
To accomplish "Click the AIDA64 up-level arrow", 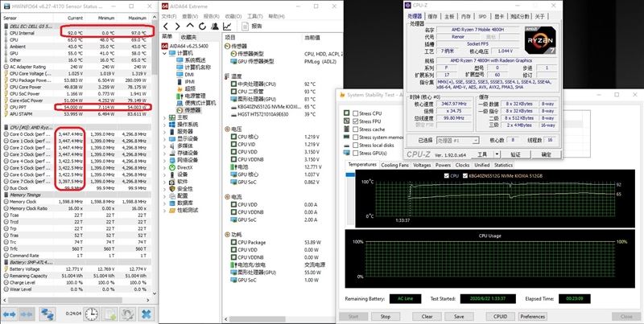I will coord(190,26).
